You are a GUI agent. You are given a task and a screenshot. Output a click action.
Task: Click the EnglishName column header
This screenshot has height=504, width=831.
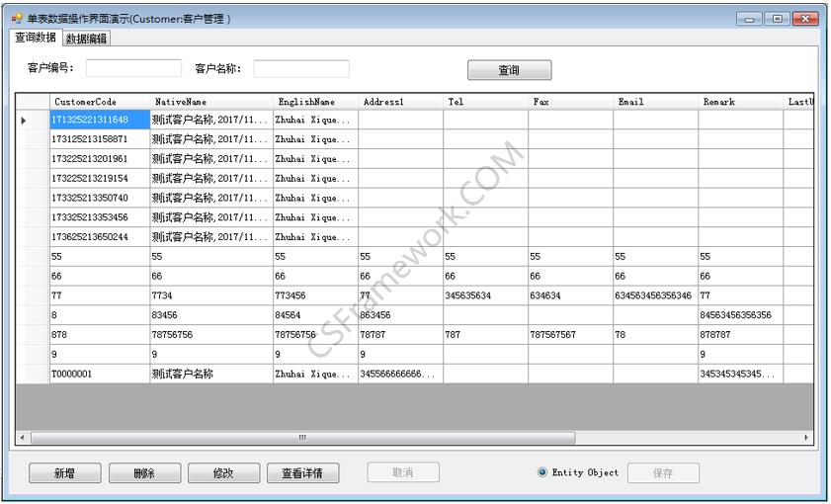(x=314, y=102)
